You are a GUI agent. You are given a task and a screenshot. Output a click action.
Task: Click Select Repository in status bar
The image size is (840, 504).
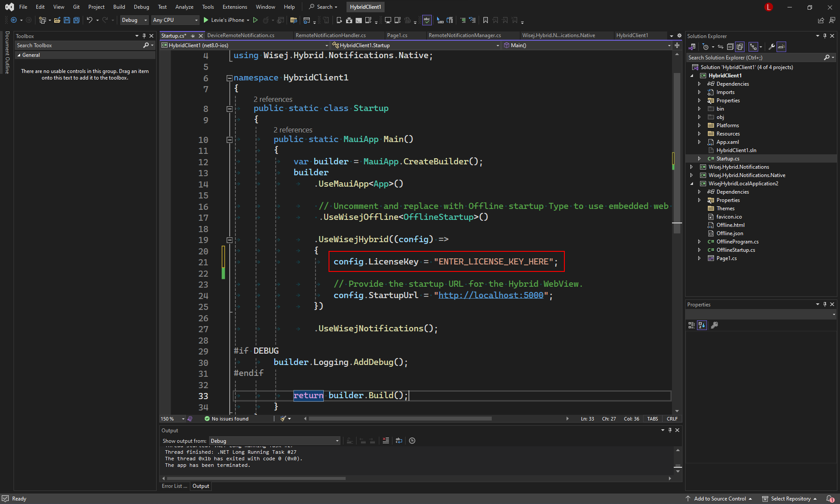(790, 499)
